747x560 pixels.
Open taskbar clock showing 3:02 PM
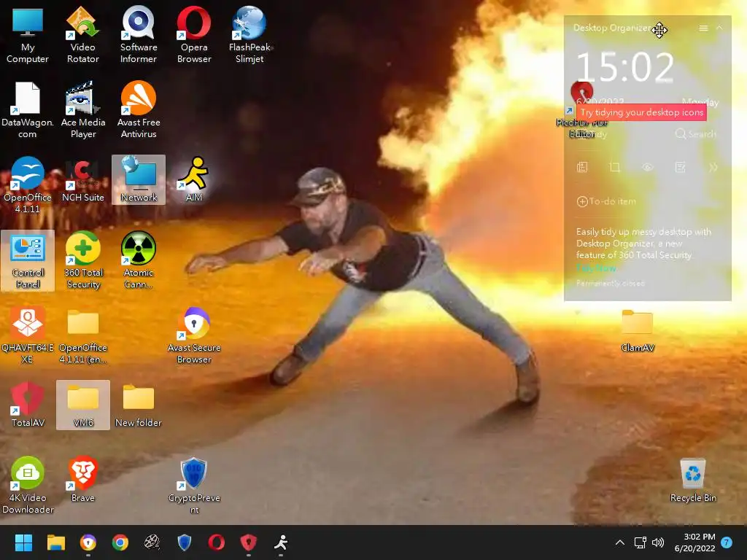695,542
